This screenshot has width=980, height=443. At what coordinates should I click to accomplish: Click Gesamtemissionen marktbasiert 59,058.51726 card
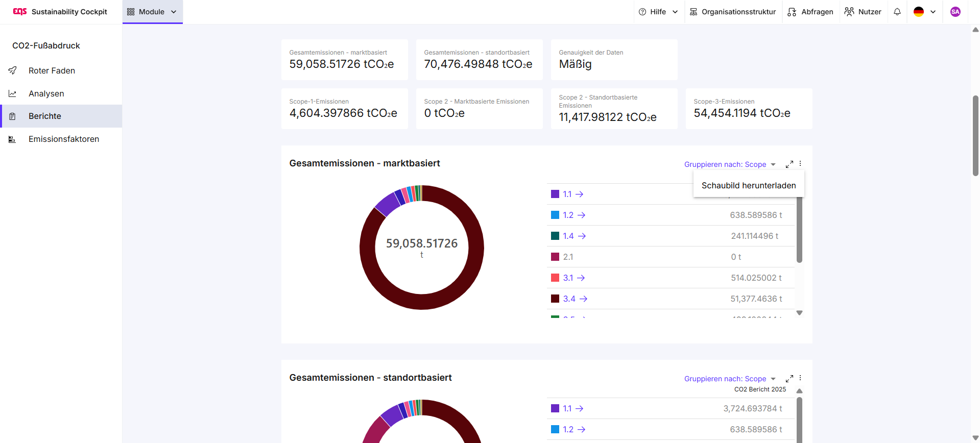point(344,60)
